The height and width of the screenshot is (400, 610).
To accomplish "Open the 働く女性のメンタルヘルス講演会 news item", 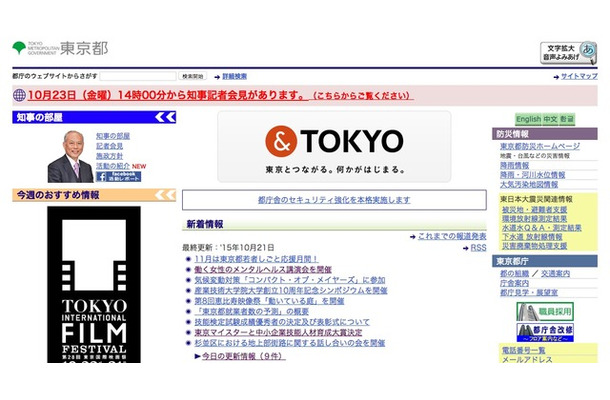I will 263,269.
